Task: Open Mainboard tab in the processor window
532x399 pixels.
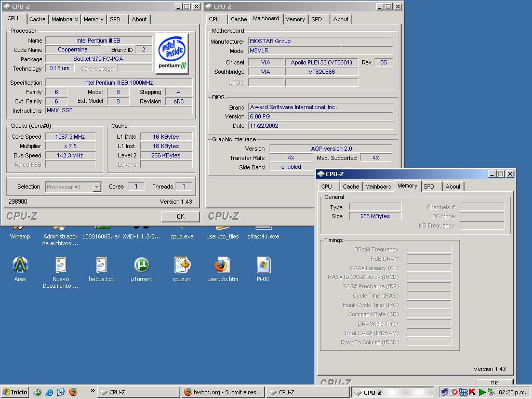Action: [64, 19]
